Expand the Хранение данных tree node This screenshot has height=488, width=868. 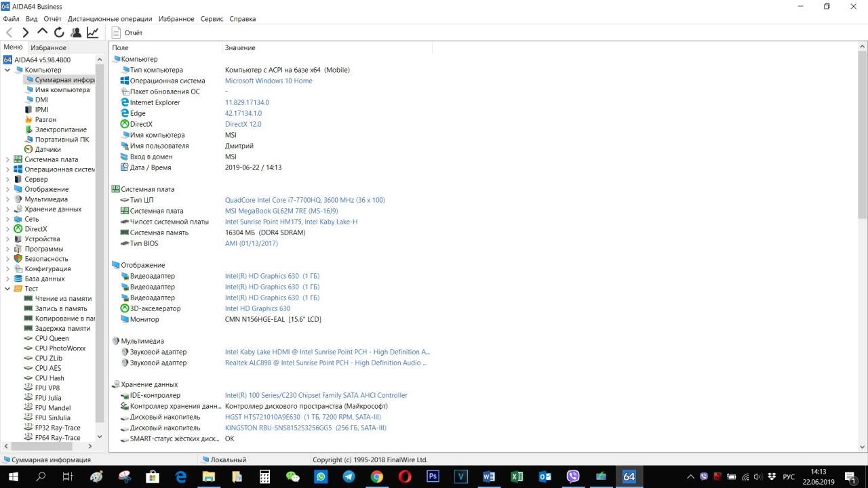tap(7, 209)
